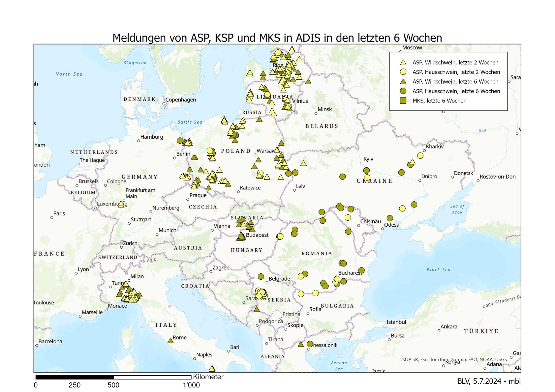Click legend text 'MKS, letzte 6 Wochen'

pyautogui.click(x=439, y=100)
